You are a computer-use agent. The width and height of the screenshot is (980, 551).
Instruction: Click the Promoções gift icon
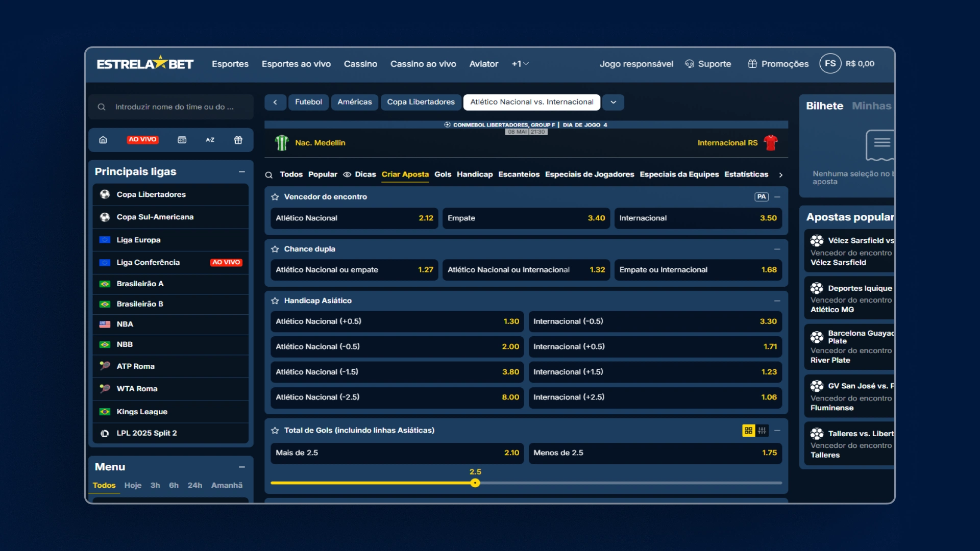(752, 64)
